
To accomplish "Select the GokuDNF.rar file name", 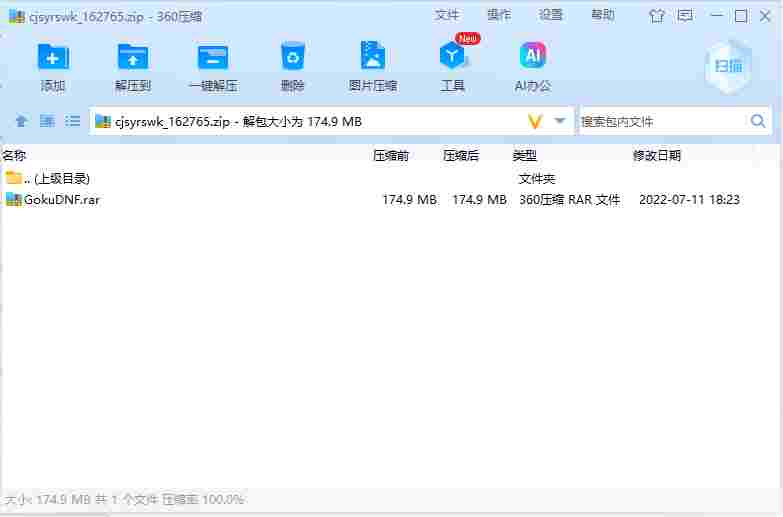I will [62, 200].
